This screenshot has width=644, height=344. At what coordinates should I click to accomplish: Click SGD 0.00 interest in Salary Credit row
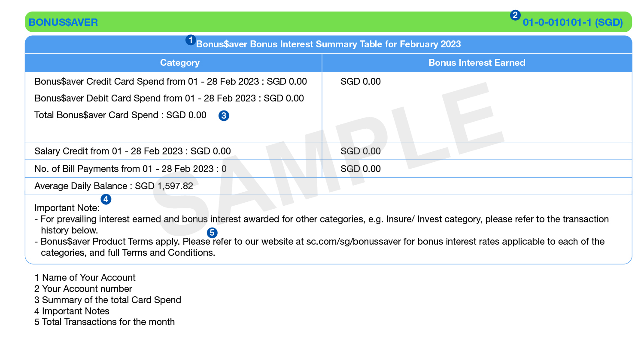click(x=360, y=151)
